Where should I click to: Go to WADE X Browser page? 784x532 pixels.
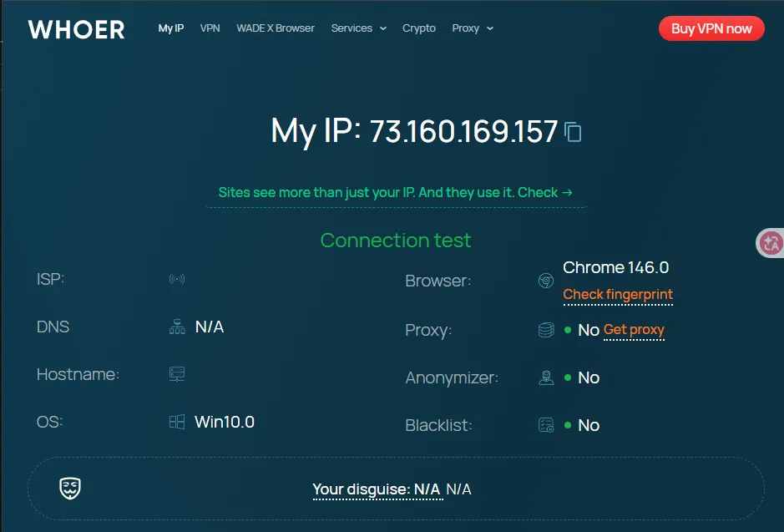click(x=276, y=28)
